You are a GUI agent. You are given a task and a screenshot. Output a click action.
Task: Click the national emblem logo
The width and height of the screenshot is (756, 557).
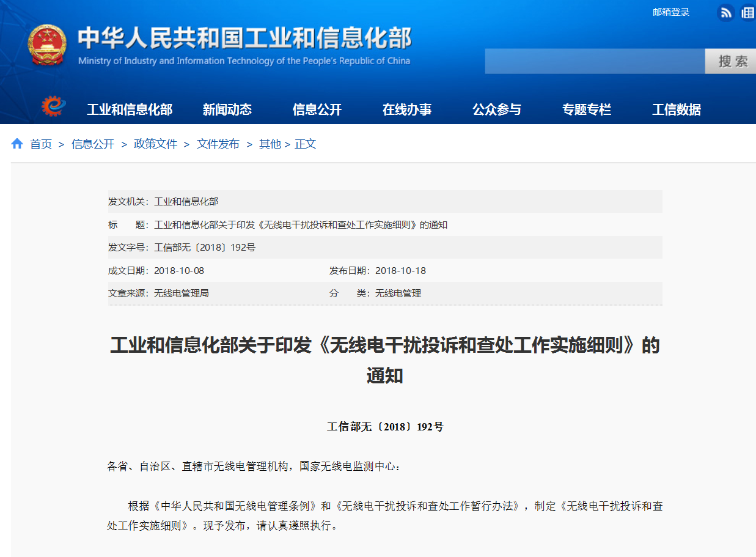coord(47,46)
